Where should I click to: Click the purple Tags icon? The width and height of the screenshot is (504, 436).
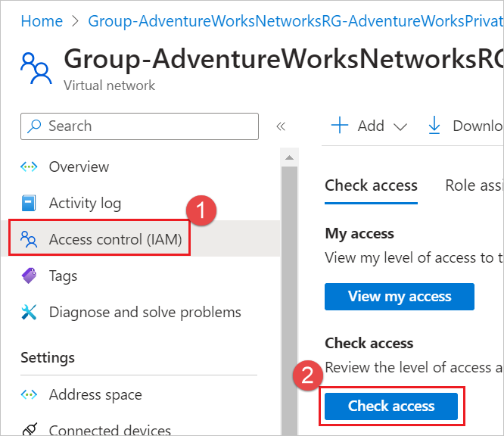[x=29, y=276]
